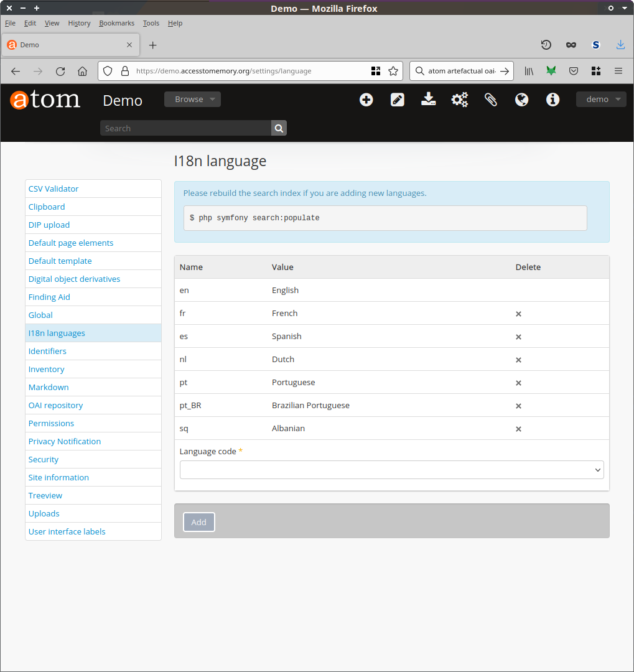This screenshot has height=672, width=634.
Task: Click the Add (plus) icon in header
Action: pos(366,100)
